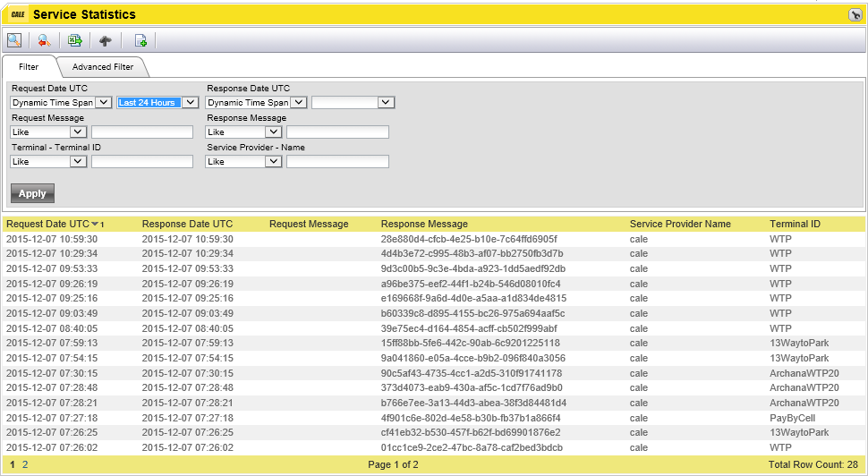Click ArchanaWTP20 in the 07:30:15 row
The width and height of the screenshot is (868, 476).
point(804,373)
